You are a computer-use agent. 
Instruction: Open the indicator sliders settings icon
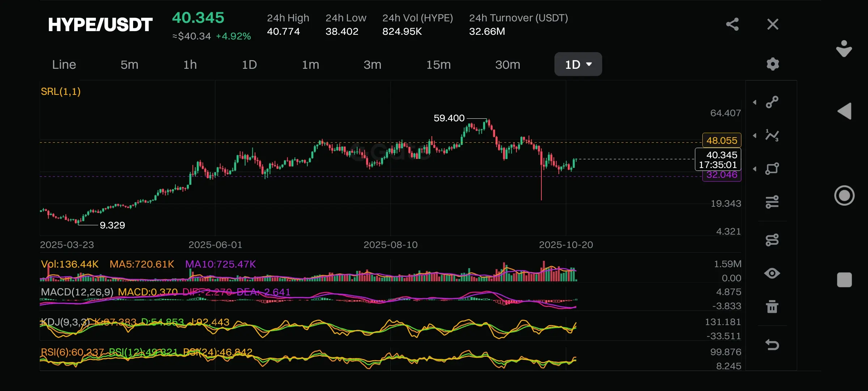click(x=772, y=202)
